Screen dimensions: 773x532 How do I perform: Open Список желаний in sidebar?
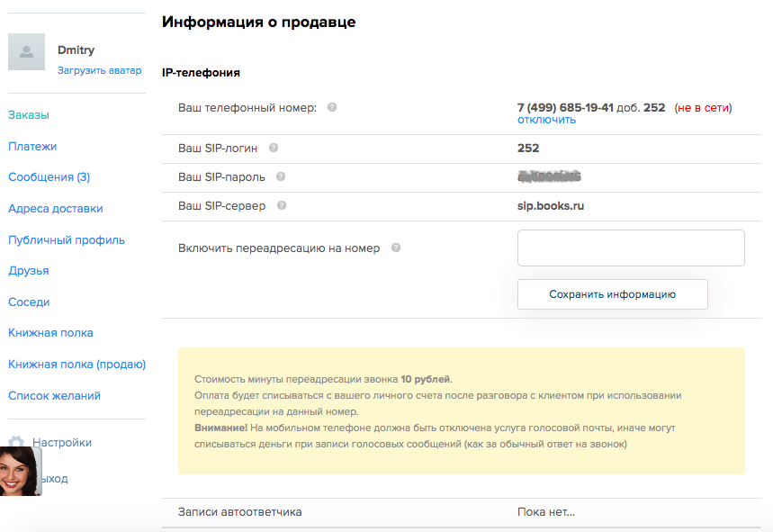point(55,395)
